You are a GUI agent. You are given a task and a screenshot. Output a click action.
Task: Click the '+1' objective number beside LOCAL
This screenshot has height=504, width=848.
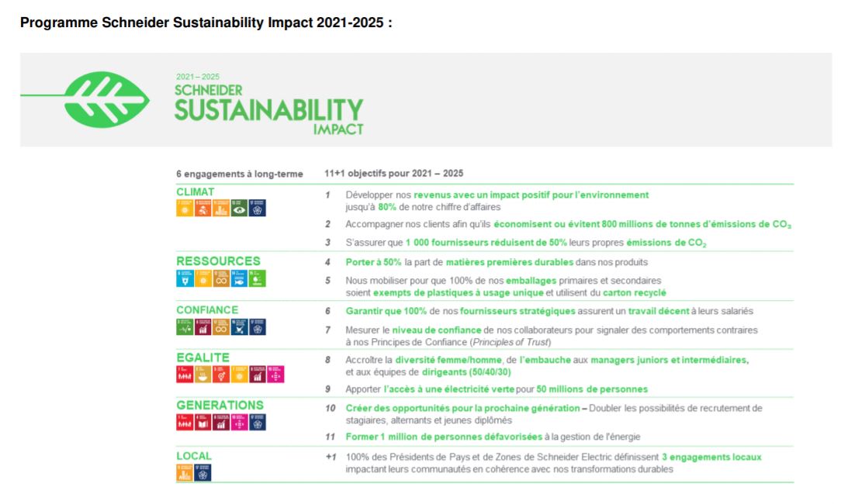coord(331,457)
